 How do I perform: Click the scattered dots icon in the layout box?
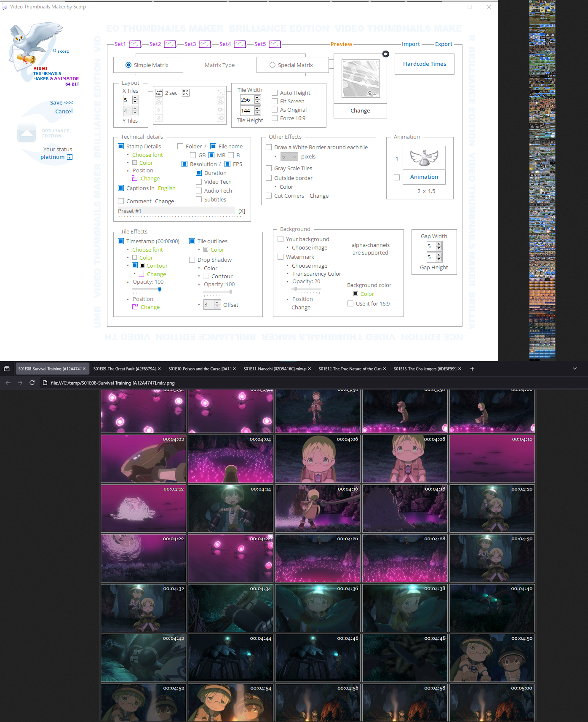220,93
